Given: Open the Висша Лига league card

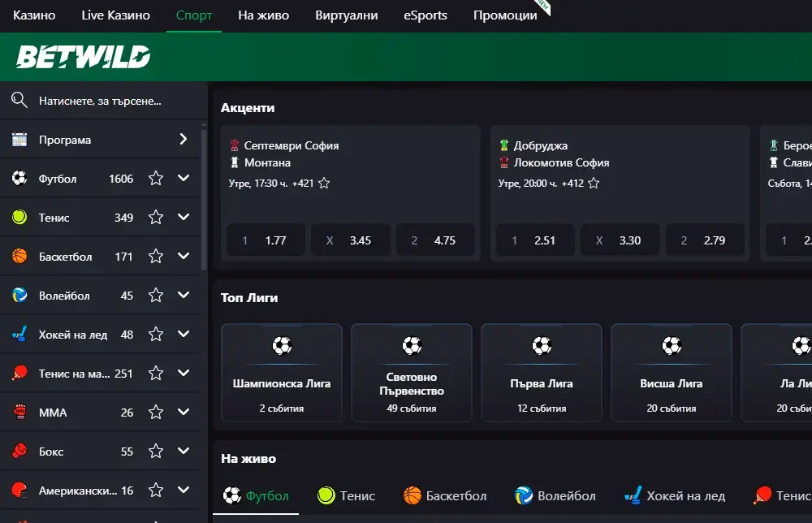Looking at the screenshot, I should click(x=672, y=372).
